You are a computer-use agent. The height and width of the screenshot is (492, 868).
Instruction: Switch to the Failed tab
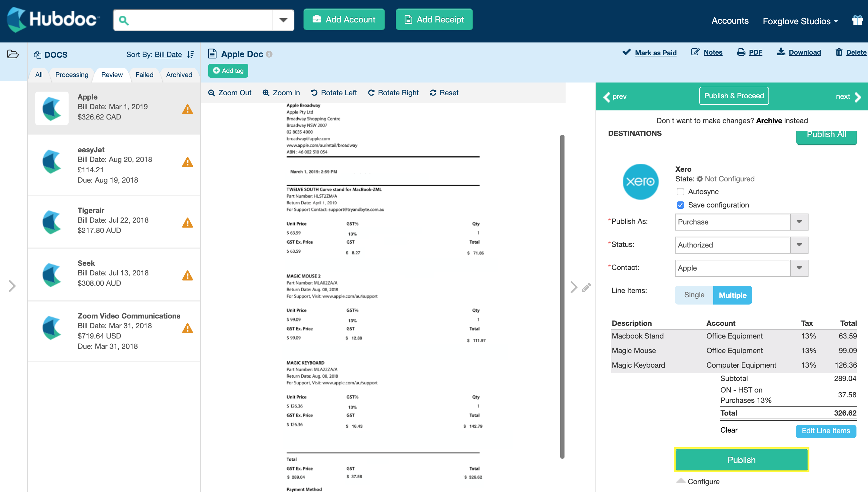(x=144, y=75)
